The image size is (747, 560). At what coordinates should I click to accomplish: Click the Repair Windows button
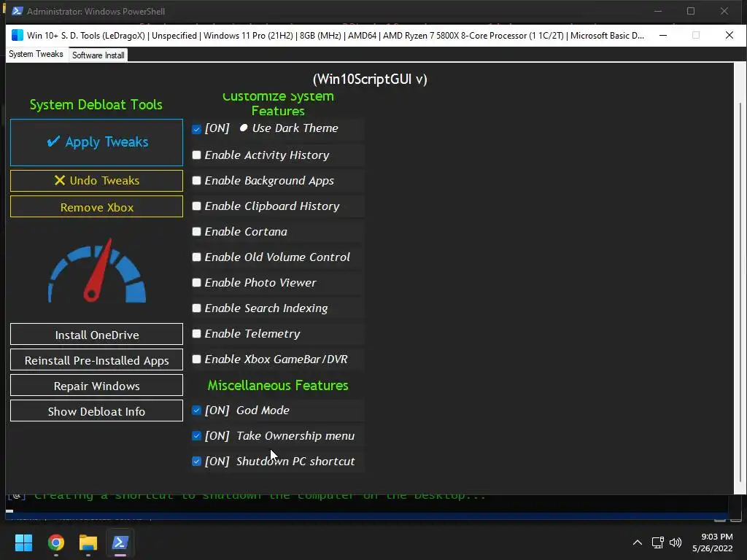(97, 385)
